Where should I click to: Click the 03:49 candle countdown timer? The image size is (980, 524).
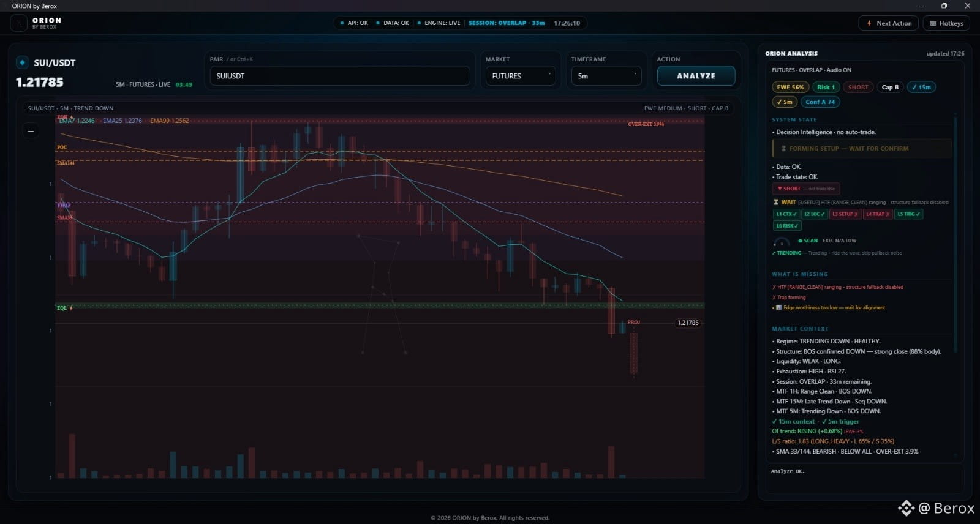[x=184, y=85]
